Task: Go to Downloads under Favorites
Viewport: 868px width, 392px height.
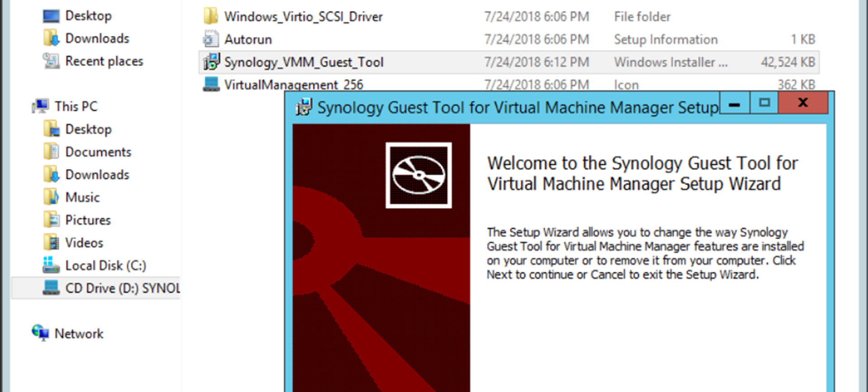Action: (x=97, y=38)
